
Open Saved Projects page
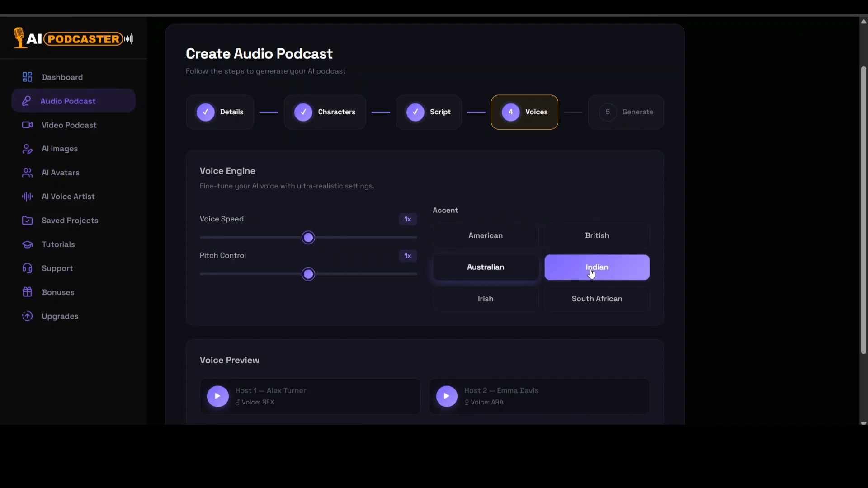point(73,221)
